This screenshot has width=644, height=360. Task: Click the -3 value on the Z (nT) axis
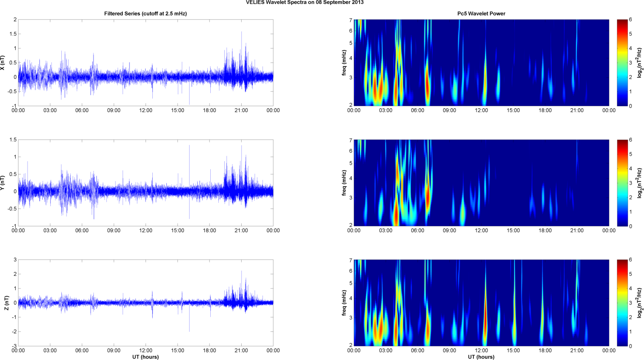click(x=14, y=346)
